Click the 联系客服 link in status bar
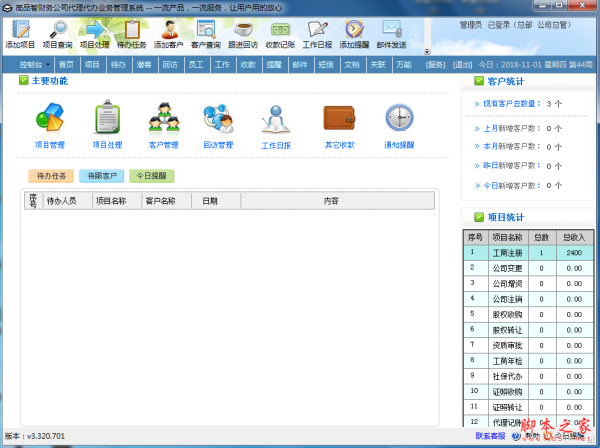The height and width of the screenshot is (448, 600). (x=490, y=436)
